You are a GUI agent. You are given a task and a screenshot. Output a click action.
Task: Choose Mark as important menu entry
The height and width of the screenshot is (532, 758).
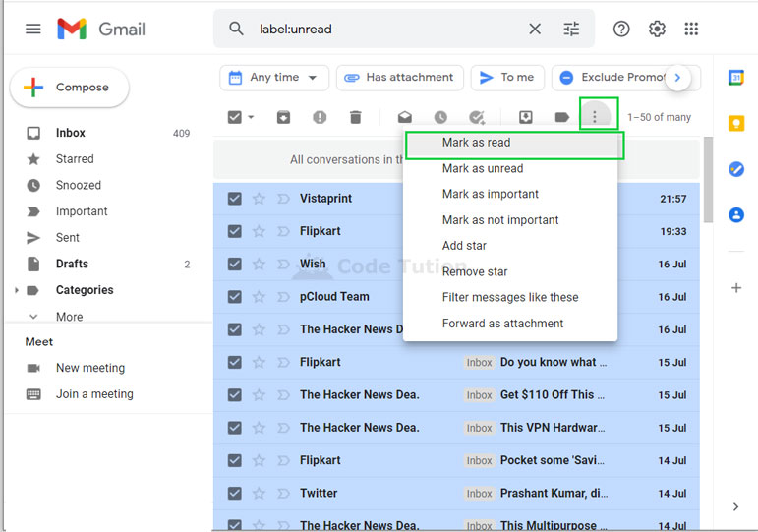coord(510,194)
